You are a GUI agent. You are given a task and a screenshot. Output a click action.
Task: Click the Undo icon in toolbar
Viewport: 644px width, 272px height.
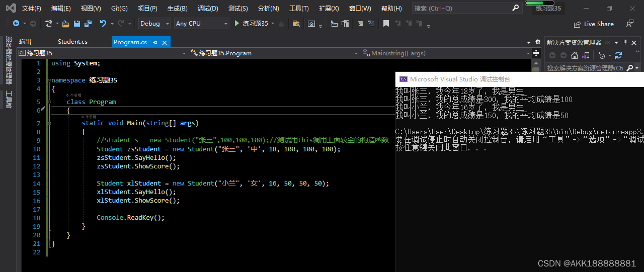click(103, 24)
